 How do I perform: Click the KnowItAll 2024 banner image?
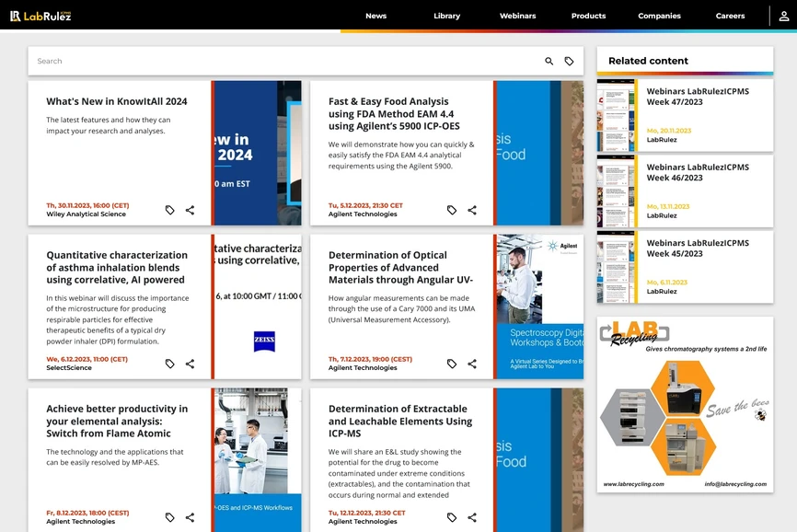click(257, 153)
